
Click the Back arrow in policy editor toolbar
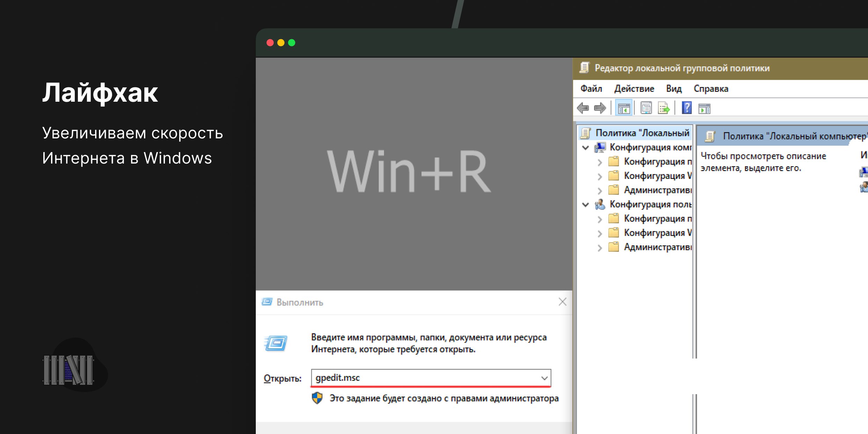click(x=583, y=108)
